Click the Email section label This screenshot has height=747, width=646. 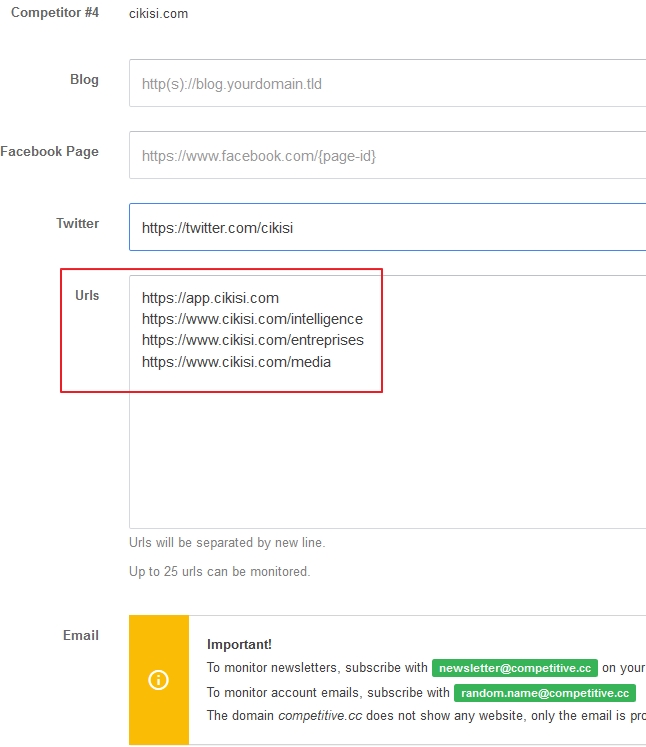coord(81,635)
